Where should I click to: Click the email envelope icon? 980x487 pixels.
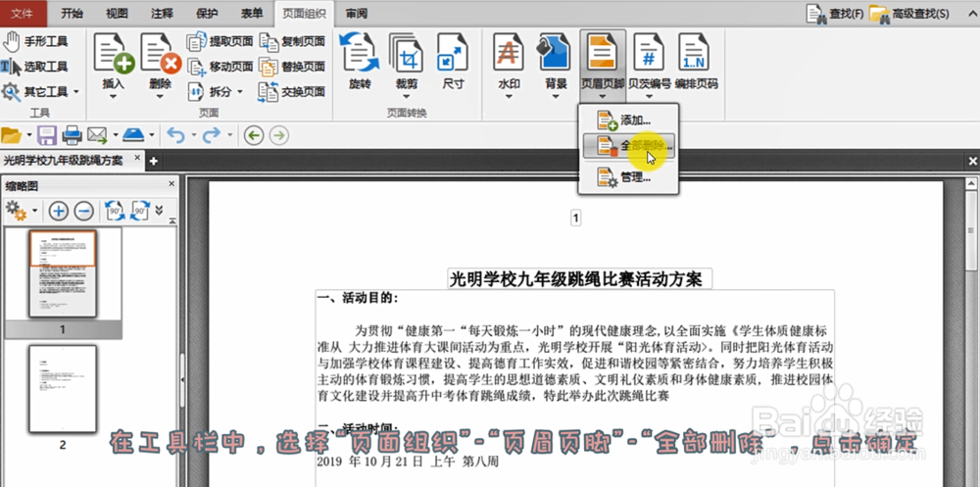[97, 135]
